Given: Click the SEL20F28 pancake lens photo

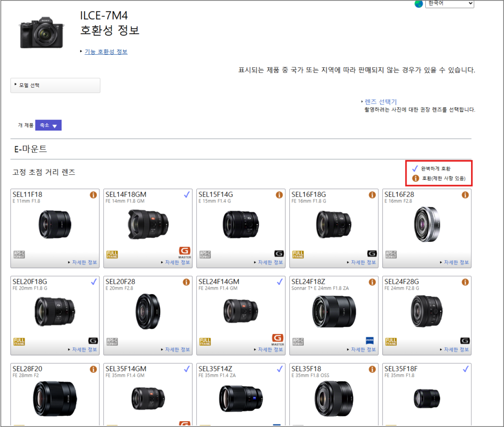Looking at the screenshot, I should click(148, 311).
